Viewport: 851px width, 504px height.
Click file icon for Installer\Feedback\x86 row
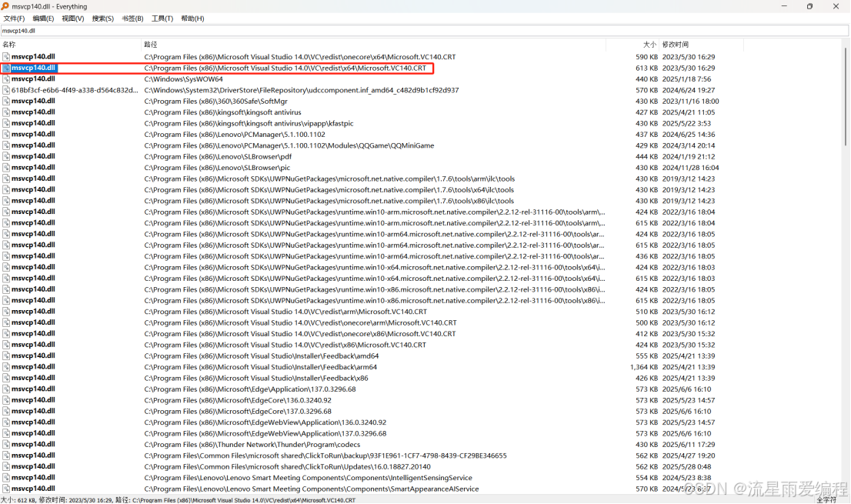coord(6,378)
